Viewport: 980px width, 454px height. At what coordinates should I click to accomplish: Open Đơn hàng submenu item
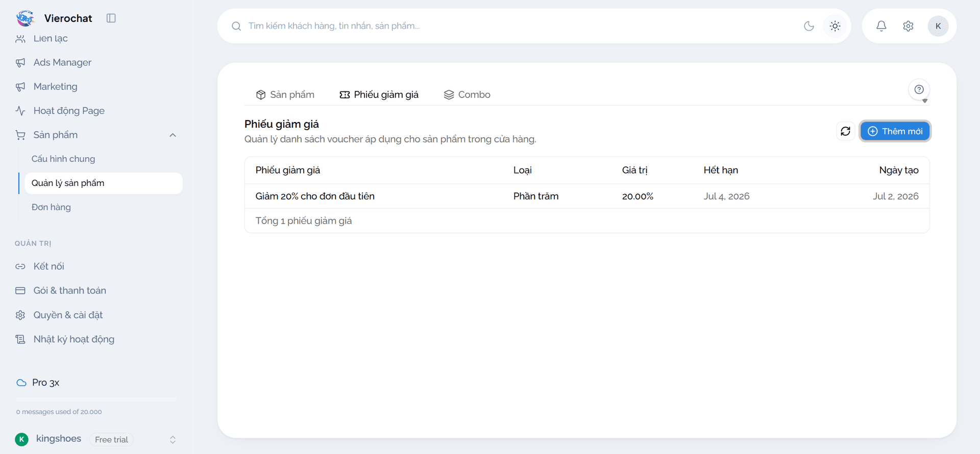click(51, 207)
